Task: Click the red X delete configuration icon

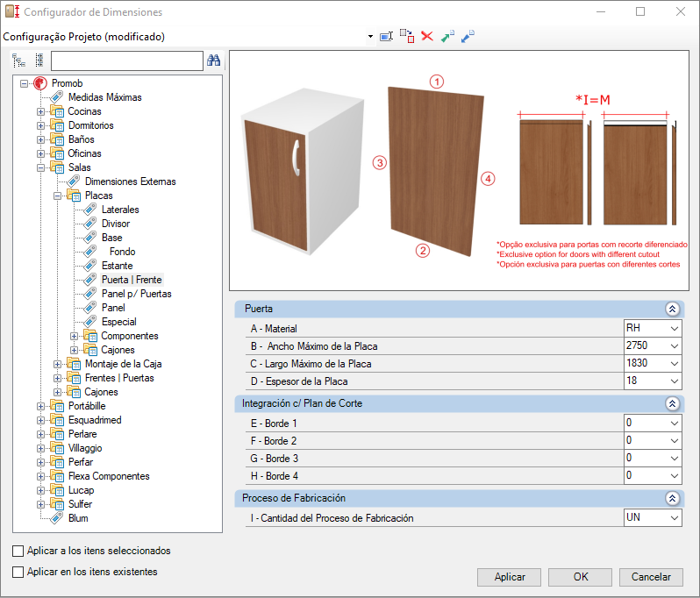Action: (x=427, y=36)
